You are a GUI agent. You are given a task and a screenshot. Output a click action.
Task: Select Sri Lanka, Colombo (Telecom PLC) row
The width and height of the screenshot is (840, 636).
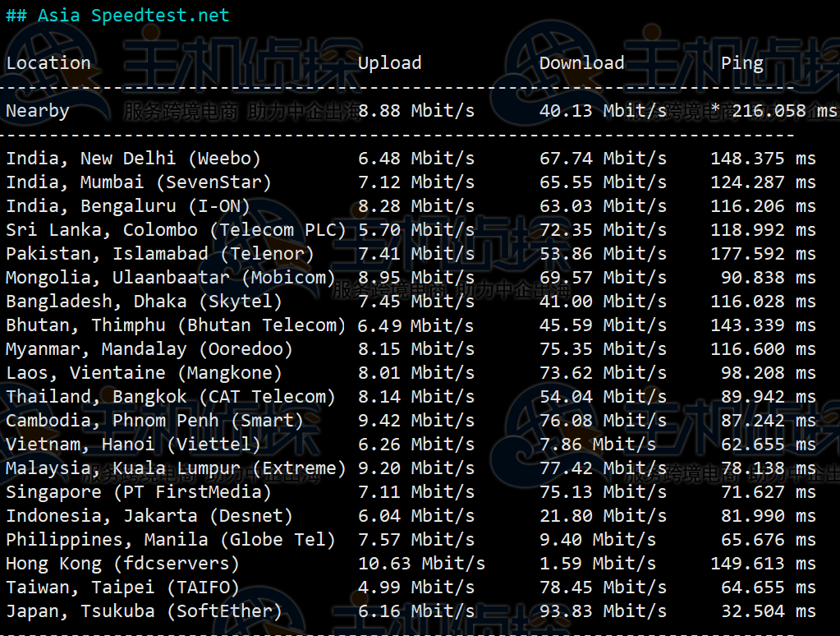pyautogui.click(x=176, y=230)
